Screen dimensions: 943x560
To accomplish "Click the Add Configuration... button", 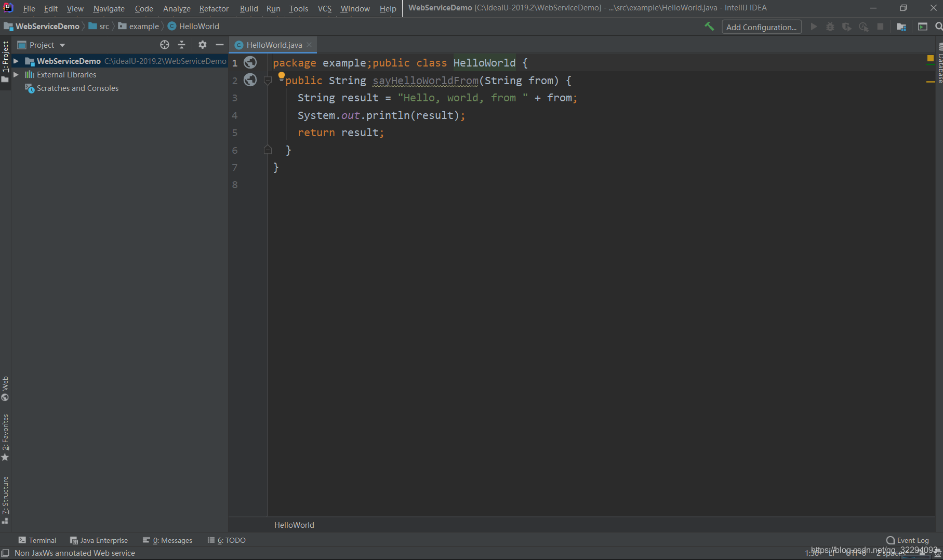I will 761,27.
